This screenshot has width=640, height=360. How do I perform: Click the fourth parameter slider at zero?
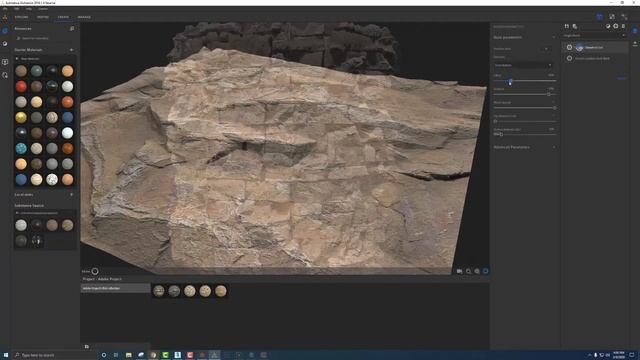click(x=525, y=121)
